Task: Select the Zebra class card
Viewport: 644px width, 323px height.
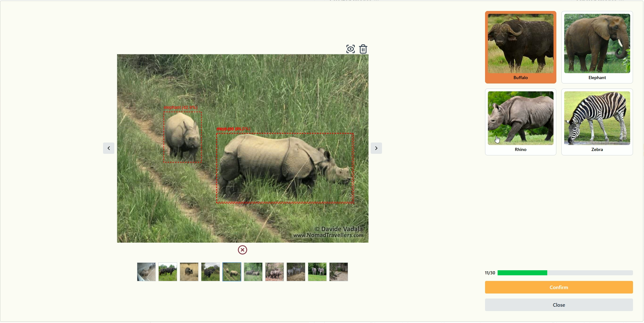Action: [x=597, y=122]
